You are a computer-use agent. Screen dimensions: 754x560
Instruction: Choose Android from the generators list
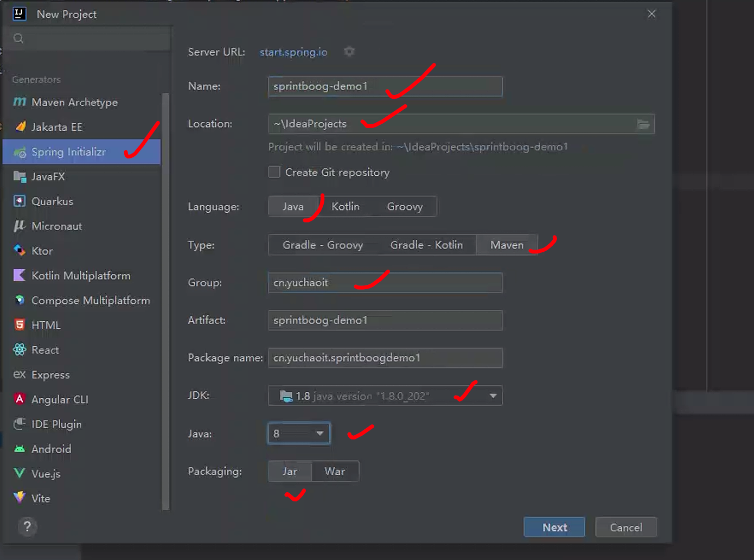51,449
